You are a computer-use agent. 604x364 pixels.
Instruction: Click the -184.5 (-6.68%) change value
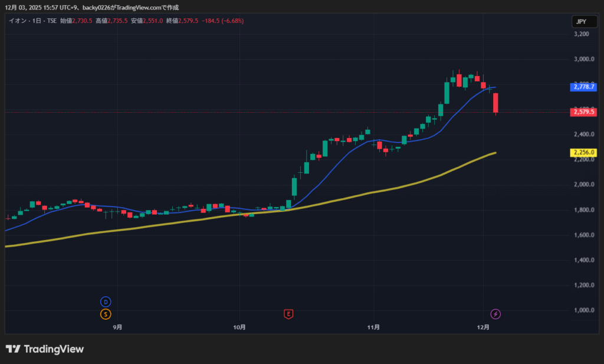click(222, 21)
